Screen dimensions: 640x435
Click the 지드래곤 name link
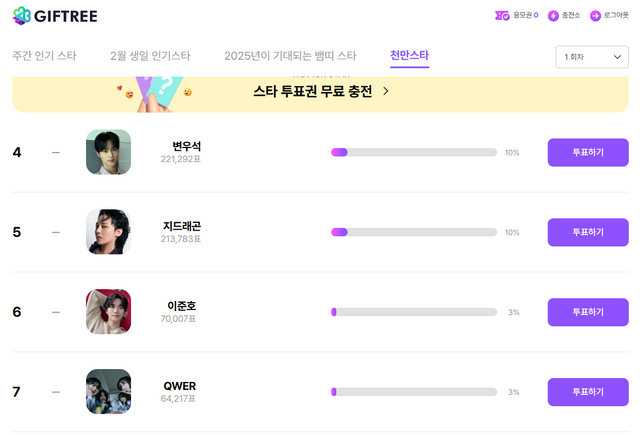point(181,226)
